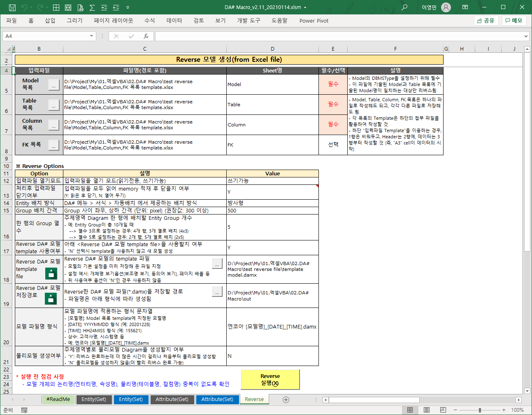Viewport: 532px width, 415px height.
Task: Switch to the #ReadMe sheet tab
Action: [x=58, y=399]
